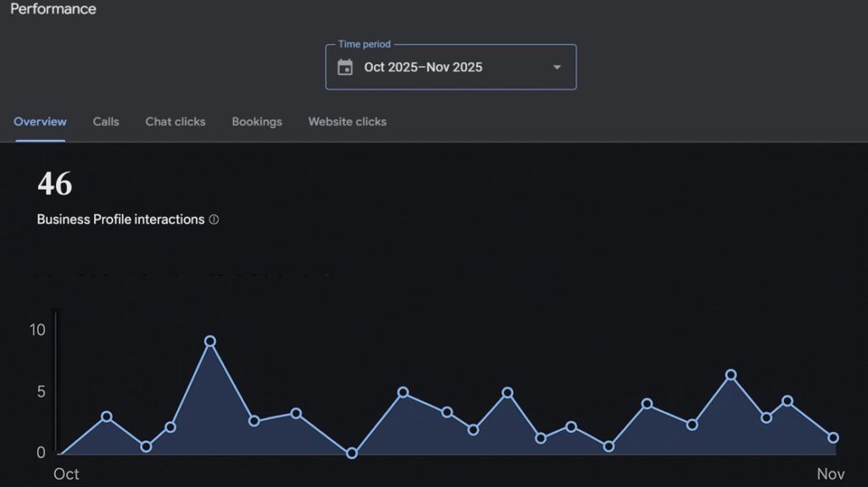This screenshot has height=487, width=868.
Task: Click the Oct label on chart axis
Action: [x=66, y=474]
